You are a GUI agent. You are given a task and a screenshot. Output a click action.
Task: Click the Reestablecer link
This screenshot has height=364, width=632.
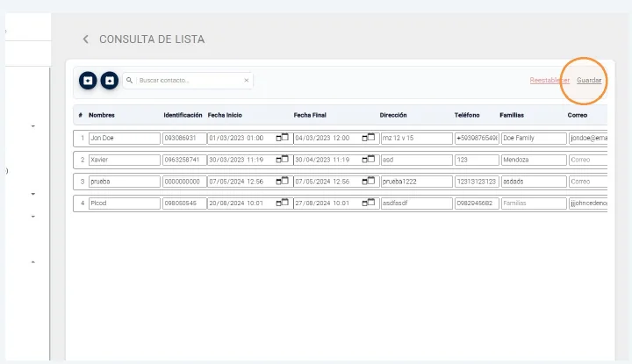[x=549, y=80]
